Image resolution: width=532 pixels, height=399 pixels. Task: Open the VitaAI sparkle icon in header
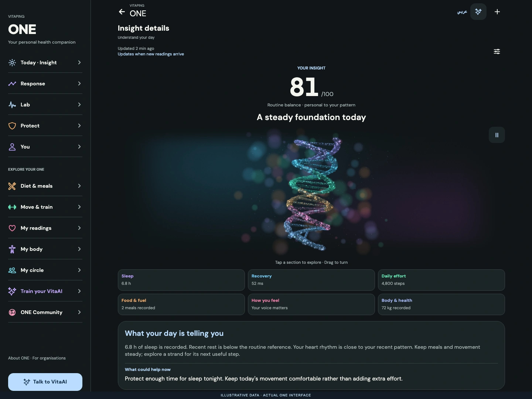coord(478,12)
